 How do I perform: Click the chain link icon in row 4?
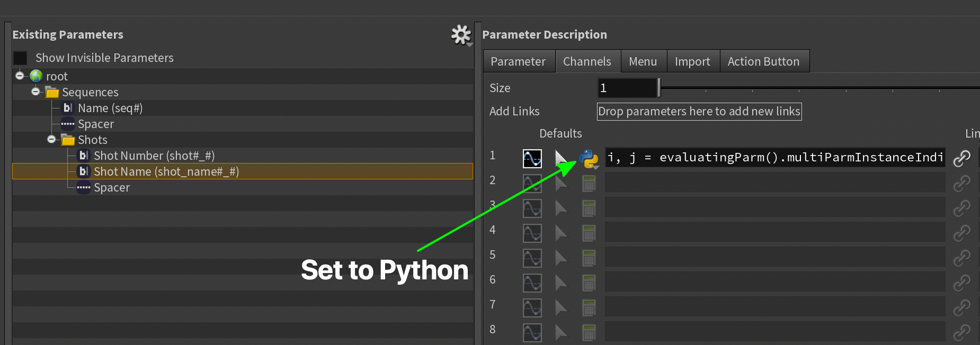(x=961, y=233)
